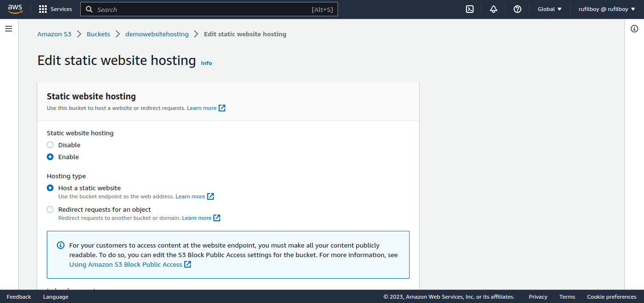Click the AWS logo home icon
Image resolution: width=644 pixels, height=303 pixels.
(x=15, y=9)
